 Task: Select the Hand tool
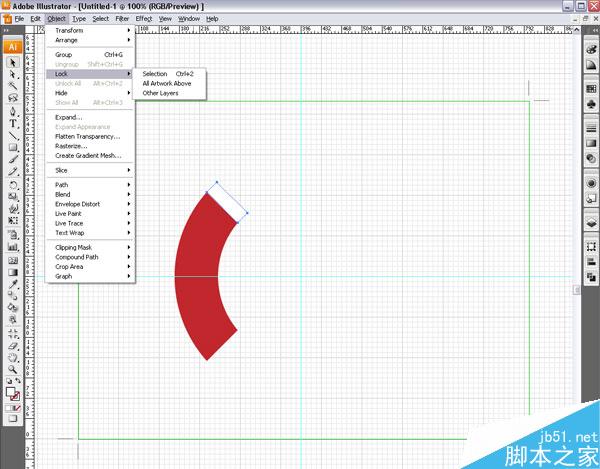[x=13, y=358]
